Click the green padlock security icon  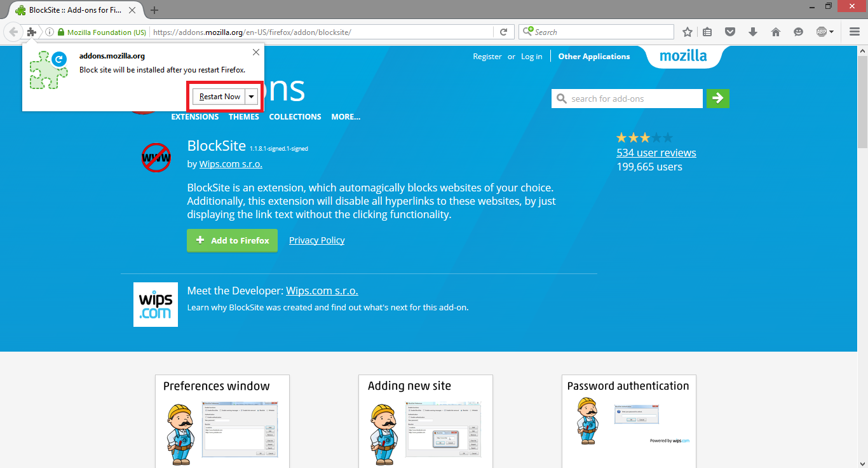coord(61,32)
